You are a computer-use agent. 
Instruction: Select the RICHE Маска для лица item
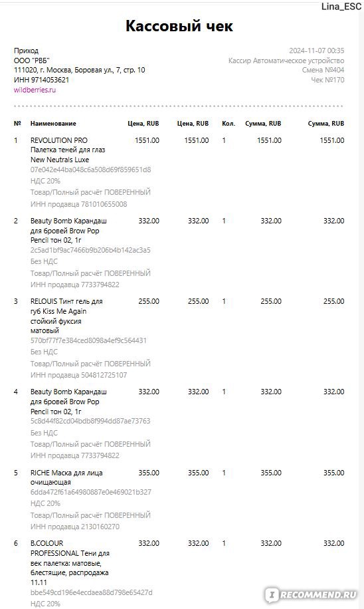click(x=66, y=477)
